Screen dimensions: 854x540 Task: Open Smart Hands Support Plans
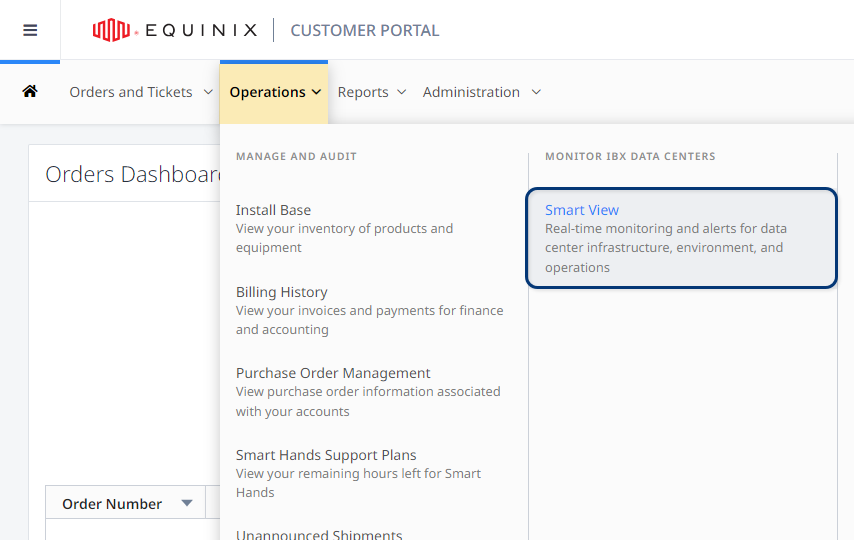click(326, 454)
